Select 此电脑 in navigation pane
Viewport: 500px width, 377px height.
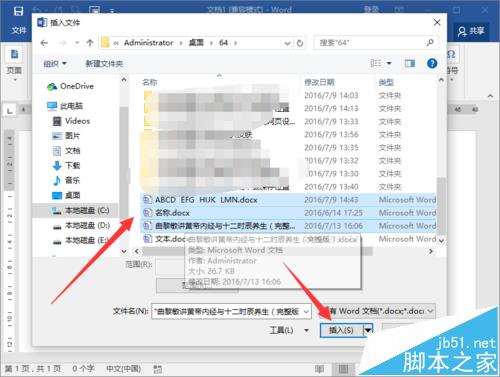coord(65,106)
